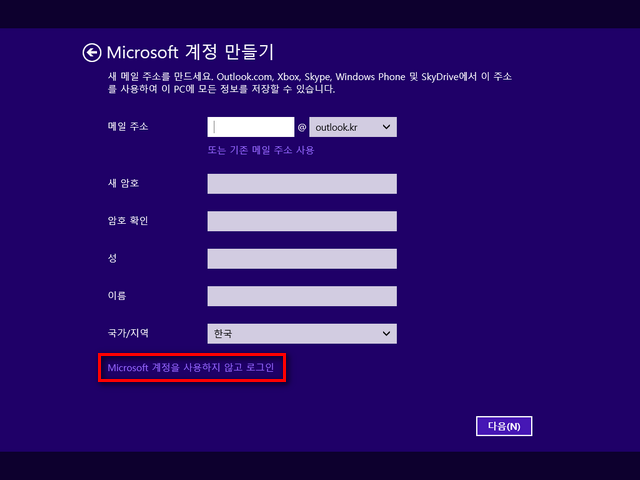This screenshot has height=480, width=640.
Task: Click the '성' label text
Action: click(113, 258)
